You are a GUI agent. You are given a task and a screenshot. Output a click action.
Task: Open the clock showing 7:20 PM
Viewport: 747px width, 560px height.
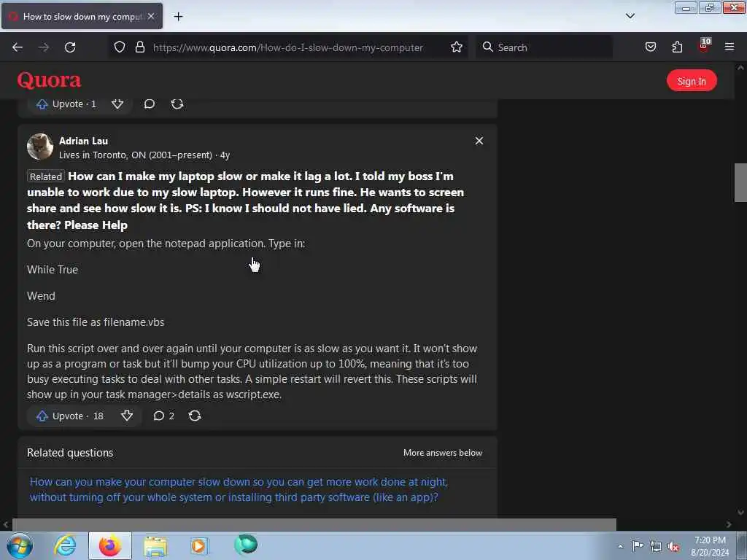(x=710, y=546)
